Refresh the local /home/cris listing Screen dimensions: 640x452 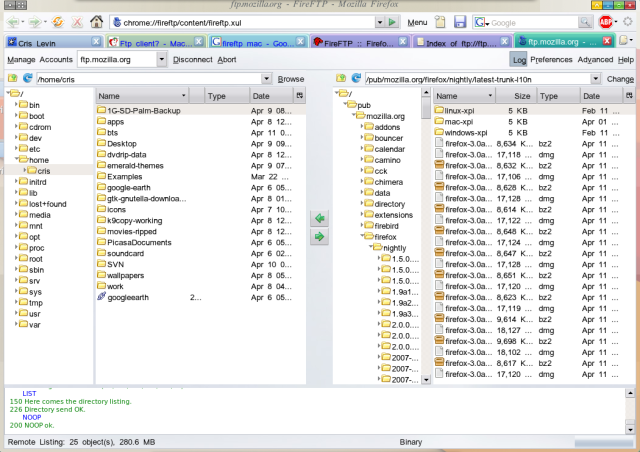(x=27, y=78)
